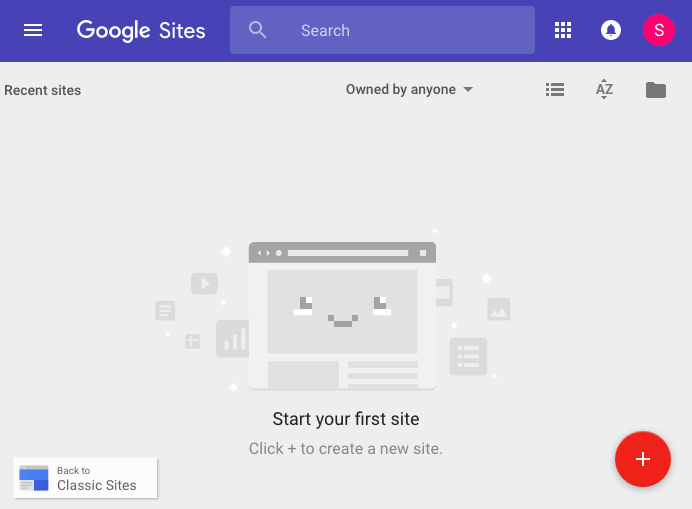Screen dimensions: 692x509
Task: Open the Google apps grid
Action: point(563,30)
